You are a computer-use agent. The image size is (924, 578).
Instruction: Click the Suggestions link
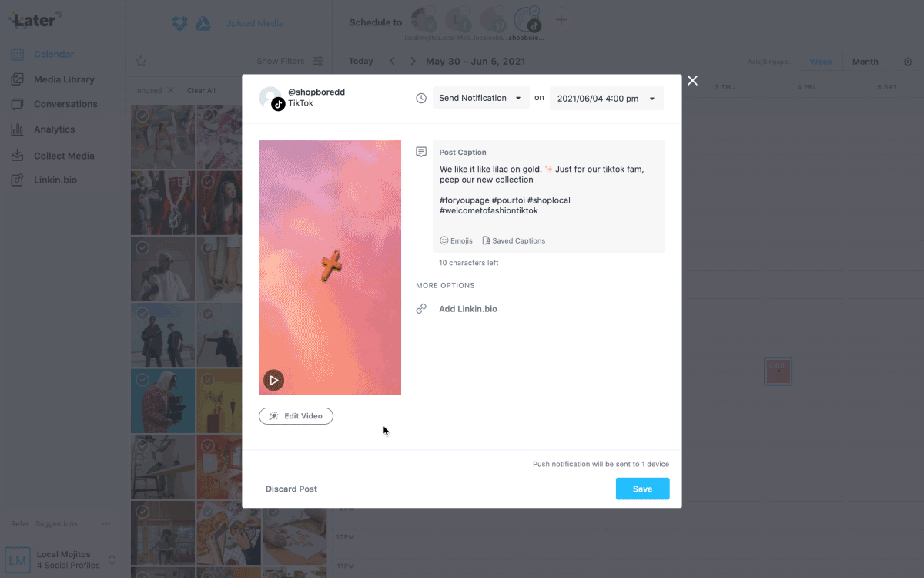[56, 523]
